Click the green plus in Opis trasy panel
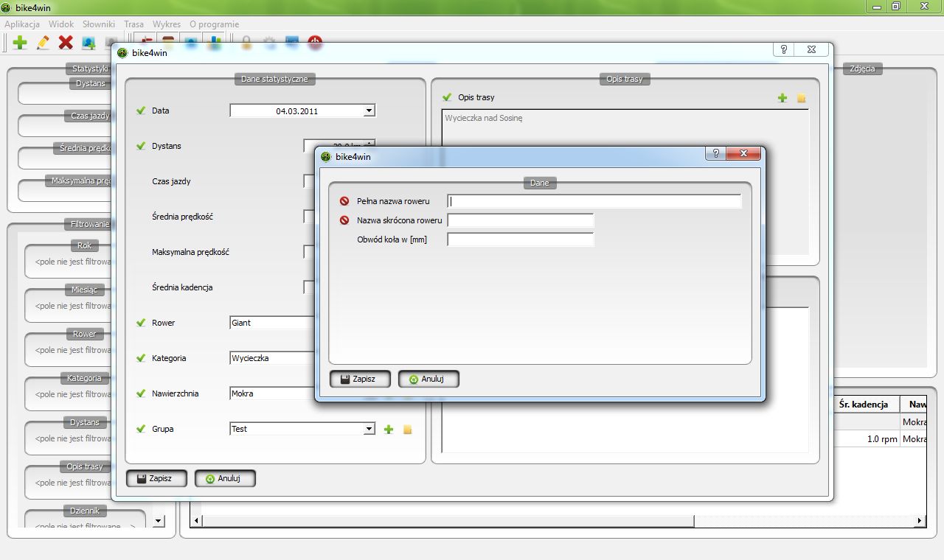944x560 pixels. tap(782, 97)
